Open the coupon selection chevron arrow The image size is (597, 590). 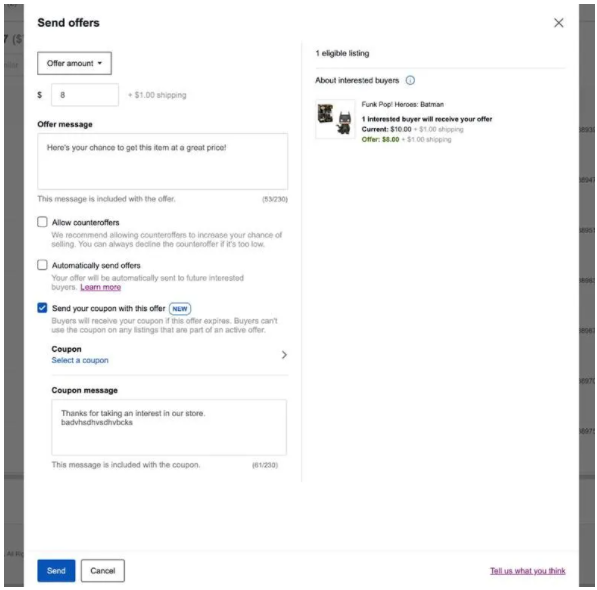(284, 355)
